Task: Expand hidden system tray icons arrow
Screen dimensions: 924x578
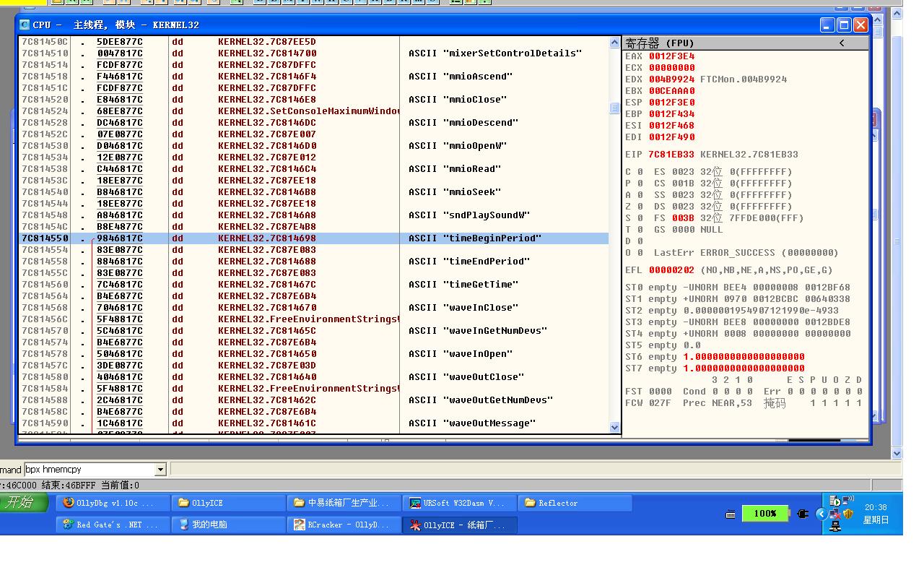Action: 821,514
